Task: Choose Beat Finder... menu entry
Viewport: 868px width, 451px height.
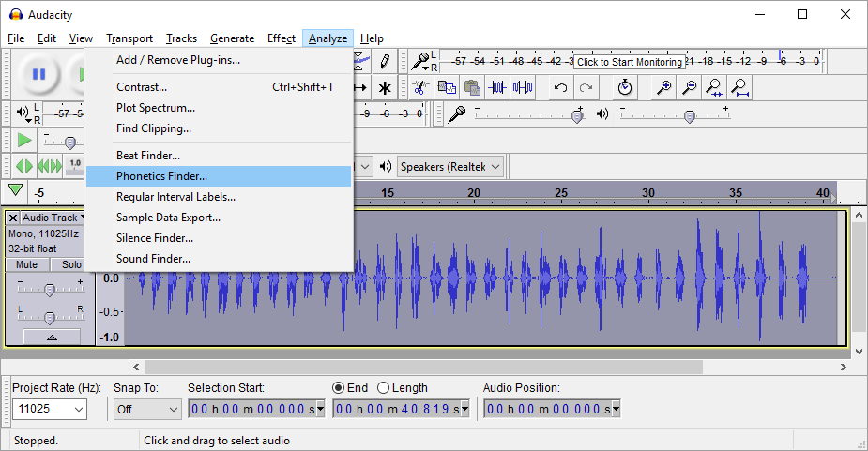Action: (x=219, y=156)
